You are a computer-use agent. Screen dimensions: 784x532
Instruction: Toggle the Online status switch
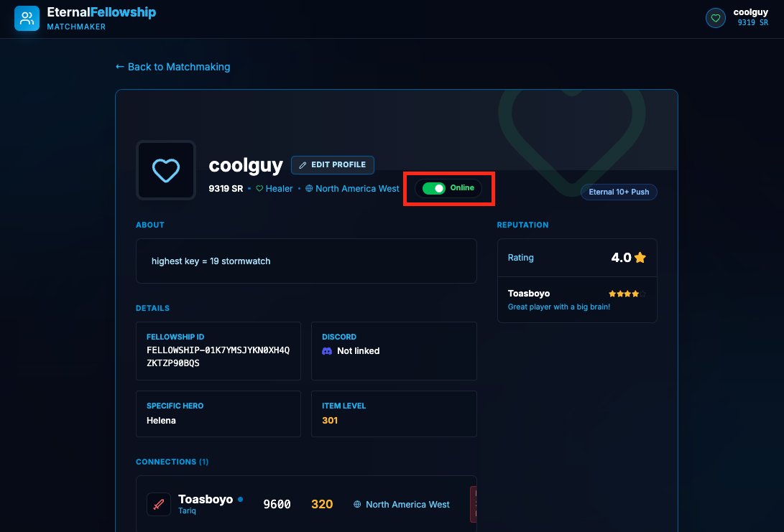(x=433, y=188)
